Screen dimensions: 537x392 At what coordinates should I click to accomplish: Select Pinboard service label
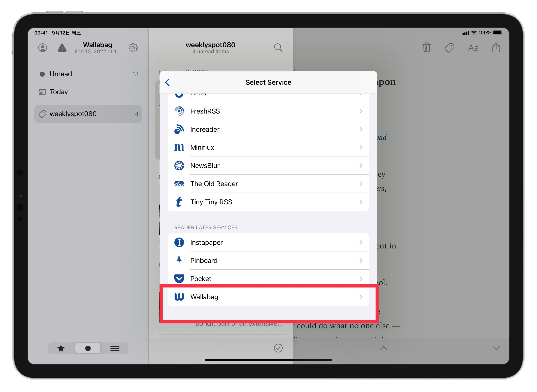(204, 261)
